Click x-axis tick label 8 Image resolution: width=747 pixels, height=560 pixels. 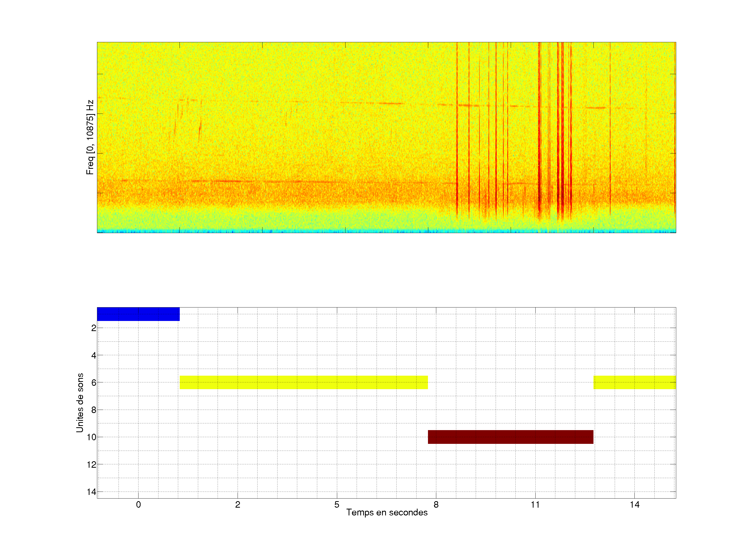pos(436,505)
